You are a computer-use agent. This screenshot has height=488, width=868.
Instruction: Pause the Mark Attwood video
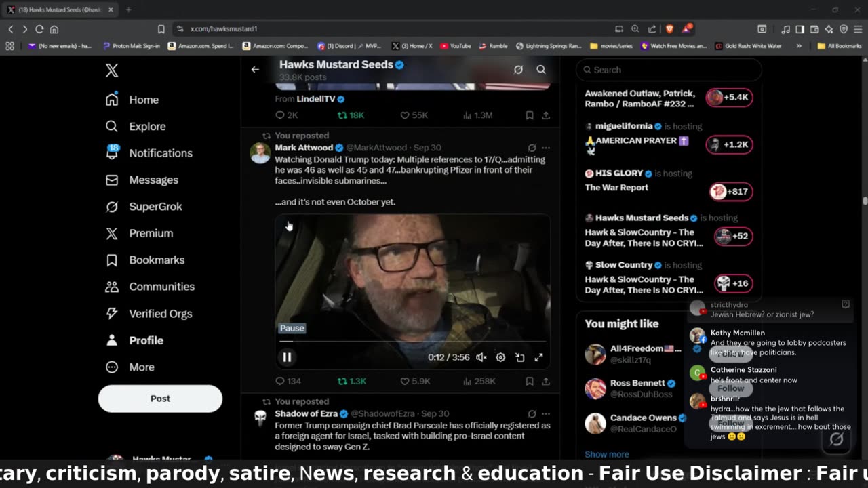[287, 357]
